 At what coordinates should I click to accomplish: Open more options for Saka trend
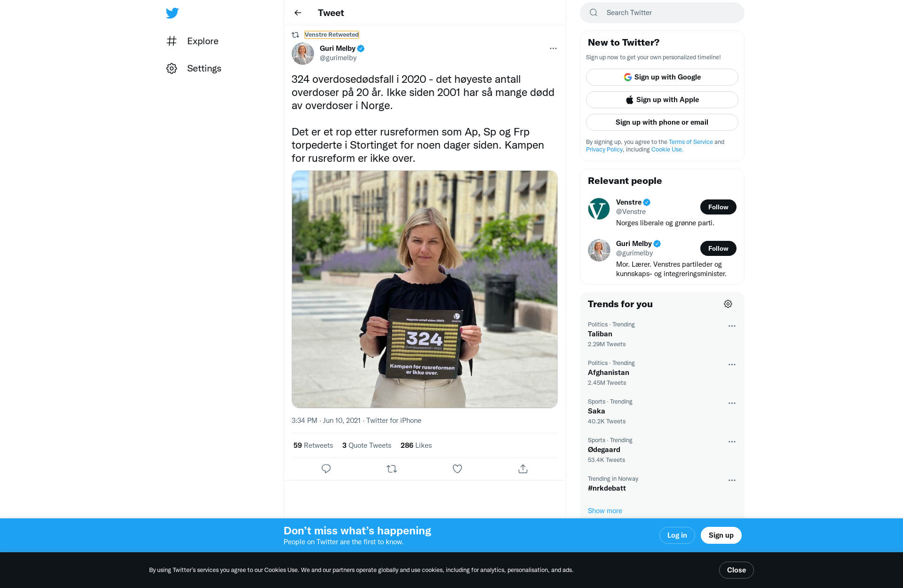click(x=732, y=403)
